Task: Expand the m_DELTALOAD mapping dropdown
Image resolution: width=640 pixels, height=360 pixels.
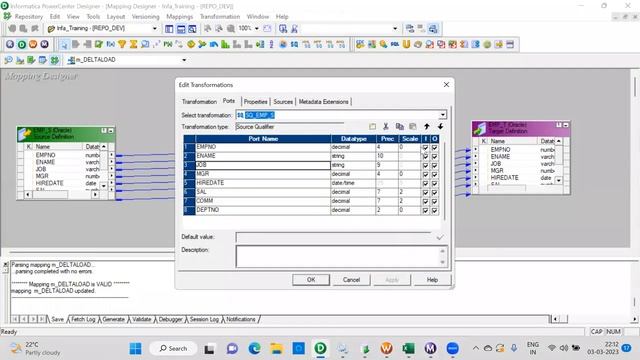Action: click(184, 60)
